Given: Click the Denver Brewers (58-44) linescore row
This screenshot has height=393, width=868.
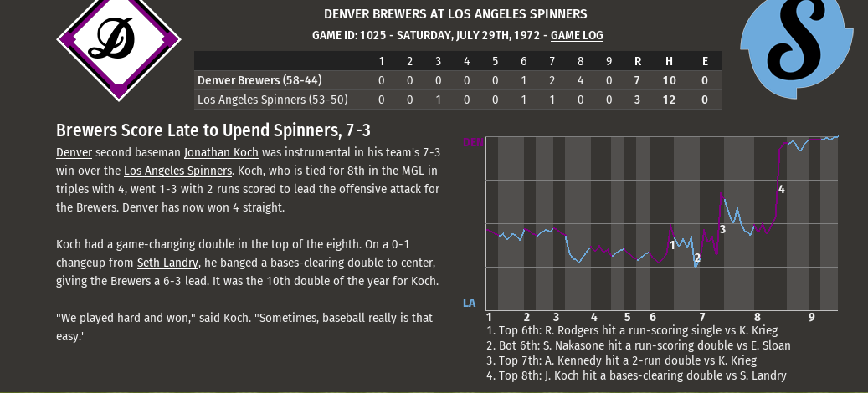Looking at the screenshot, I should click(x=259, y=80).
